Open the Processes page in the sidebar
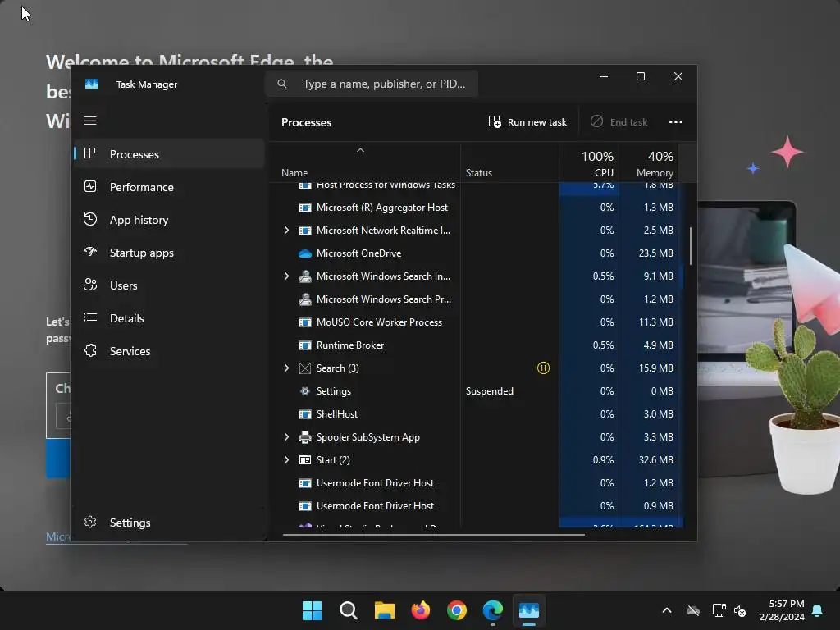The image size is (840, 630). (169, 154)
